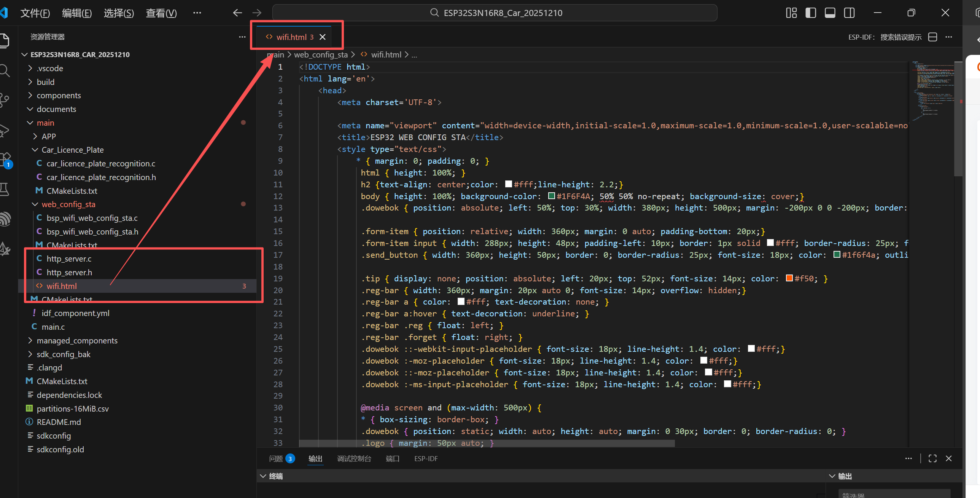This screenshot has height=498, width=980.
Task: Open the 文件(F) menu
Action: pos(35,13)
